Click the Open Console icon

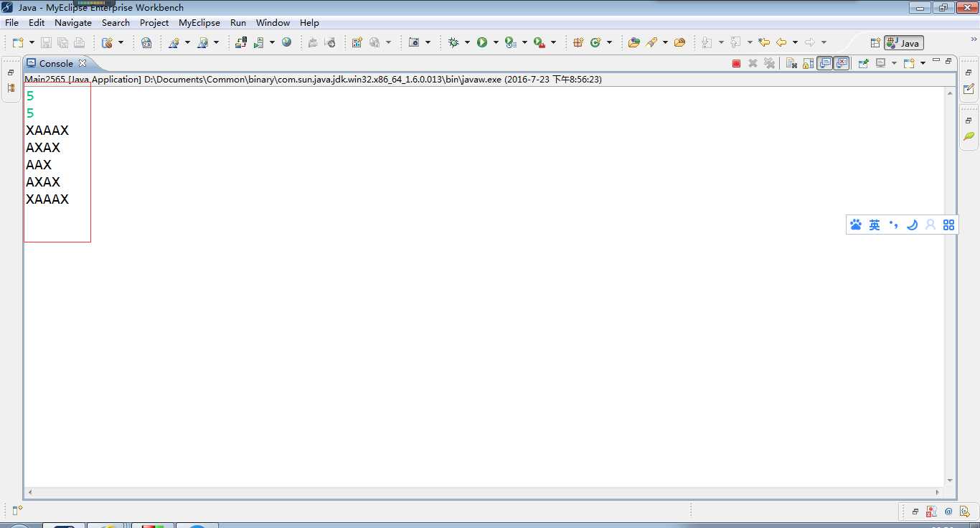coord(908,63)
